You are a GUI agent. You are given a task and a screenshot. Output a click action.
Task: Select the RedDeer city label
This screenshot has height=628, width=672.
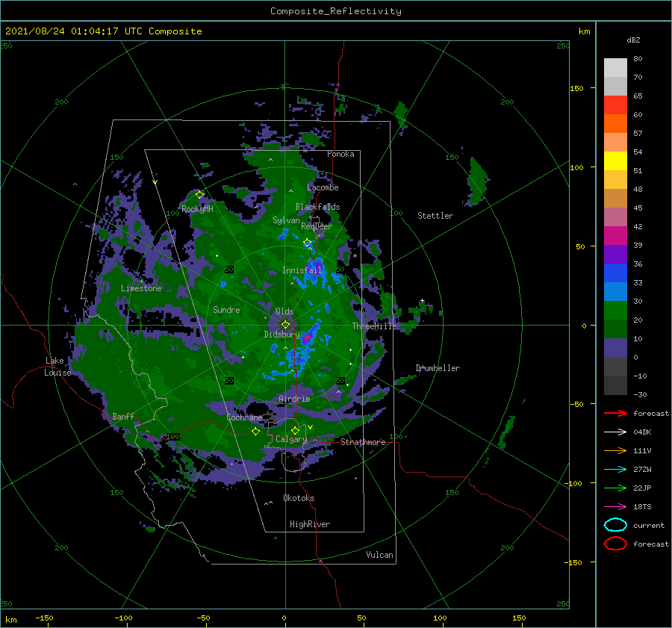point(317,226)
